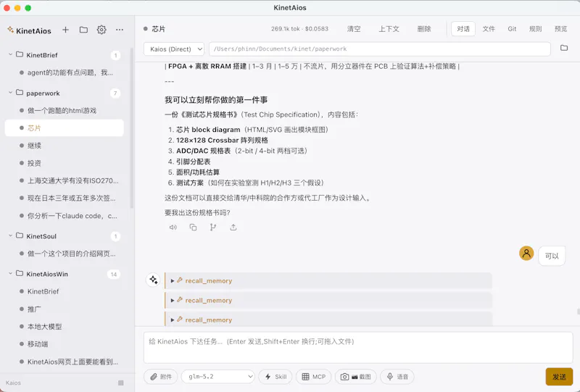Open the Kaios (Direct) dropdown

pyautogui.click(x=174, y=49)
